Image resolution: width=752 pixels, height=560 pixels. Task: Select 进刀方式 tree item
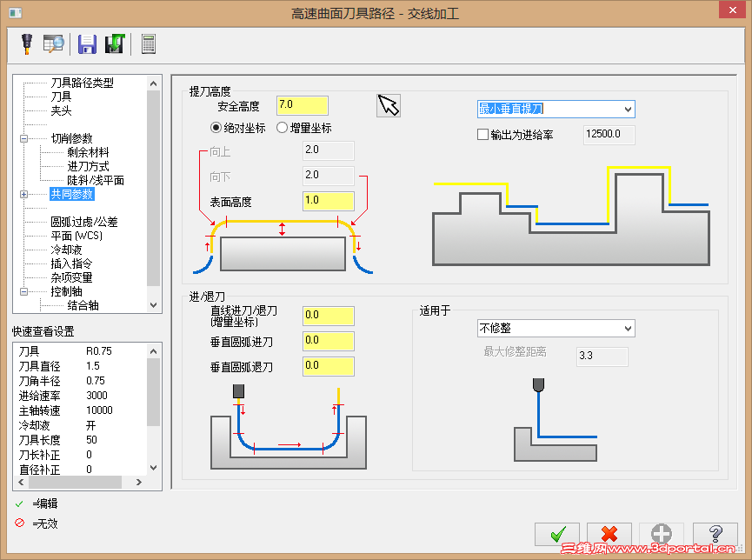(x=89, y=166)
